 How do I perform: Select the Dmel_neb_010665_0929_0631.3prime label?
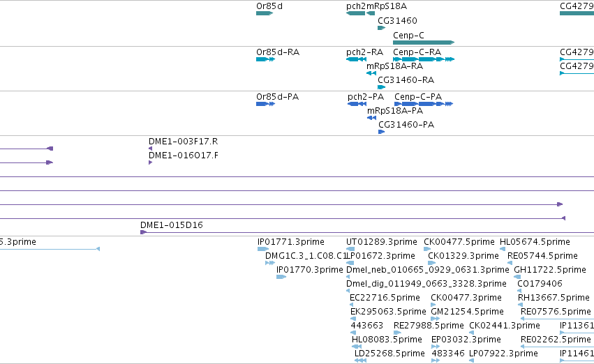(x=428, y=270)
